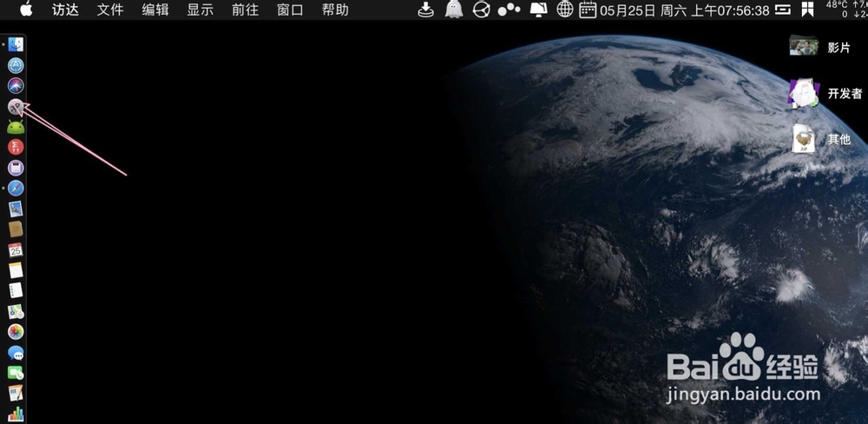
Task: Open Mail stamp icon in Dock
Action: pyautogui.click(x=16, y=209)
